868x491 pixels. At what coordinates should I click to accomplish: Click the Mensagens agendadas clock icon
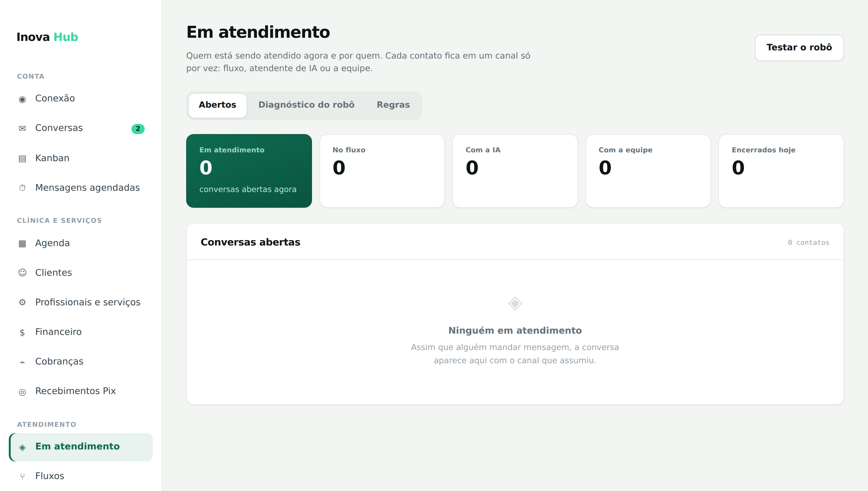click(x=22, y=188)
